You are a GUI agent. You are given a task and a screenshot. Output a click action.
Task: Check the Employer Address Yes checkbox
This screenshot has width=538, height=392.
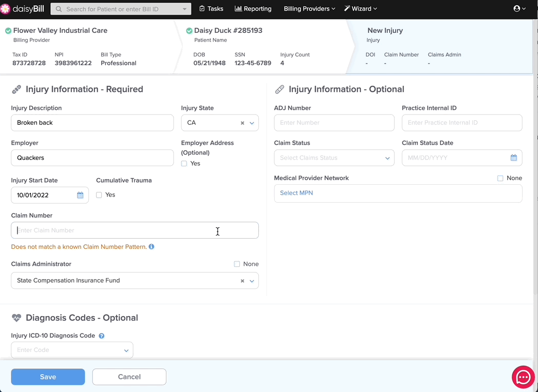tap(184, 164)
